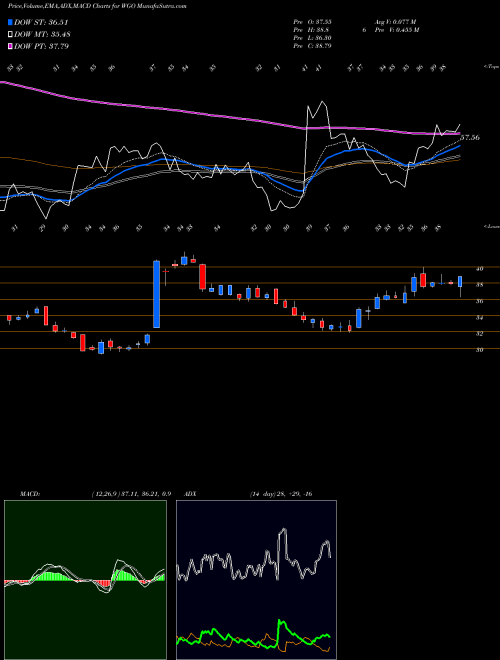Click the tallest blue candlestick

tap(157, 294)
